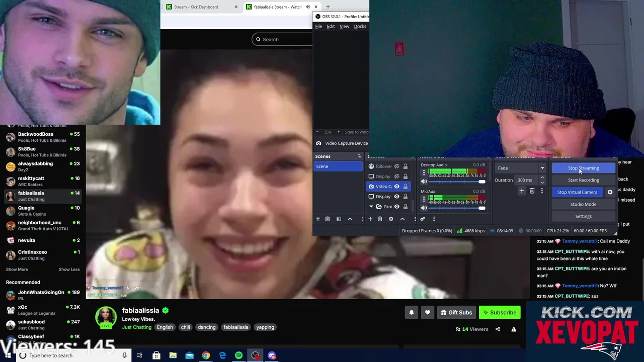Image resolution: width=644 pixels, height=362 pixels.
Task: Report stream using the warning triangle icon
Action: pyautogui.click(x=514, y=329)
